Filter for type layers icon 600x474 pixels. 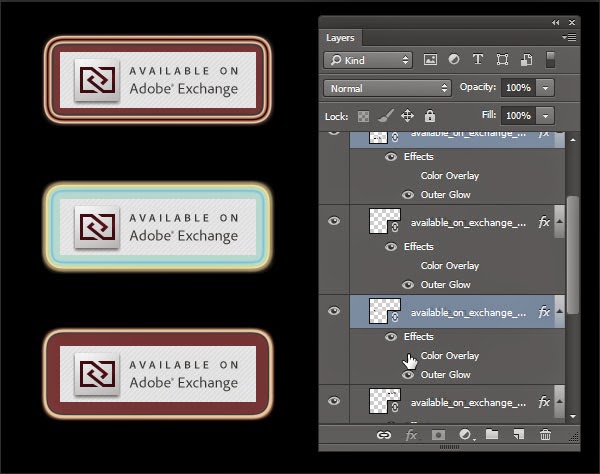point(478,59)
